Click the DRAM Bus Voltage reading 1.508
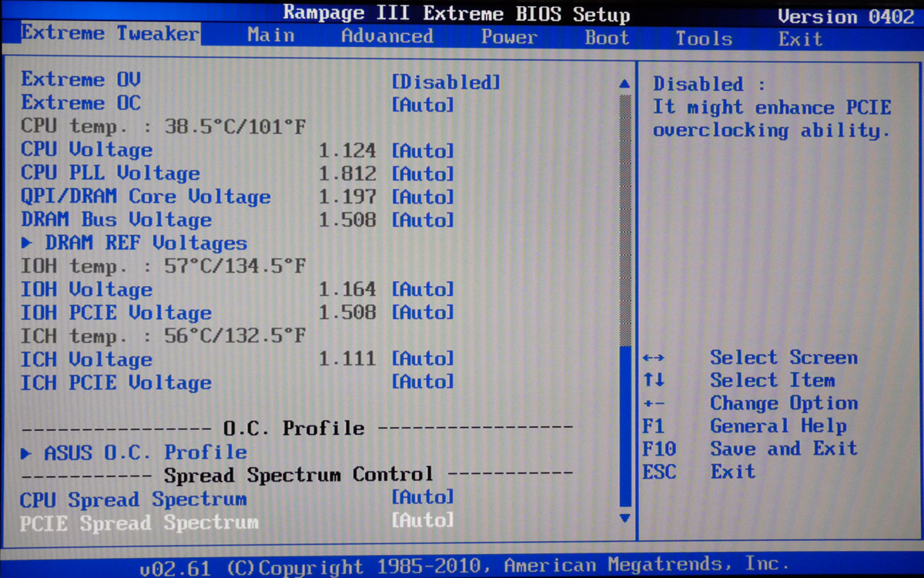 (348, 220)
